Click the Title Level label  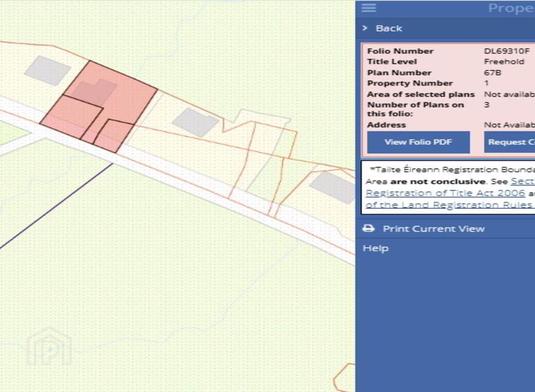point(392,61)
